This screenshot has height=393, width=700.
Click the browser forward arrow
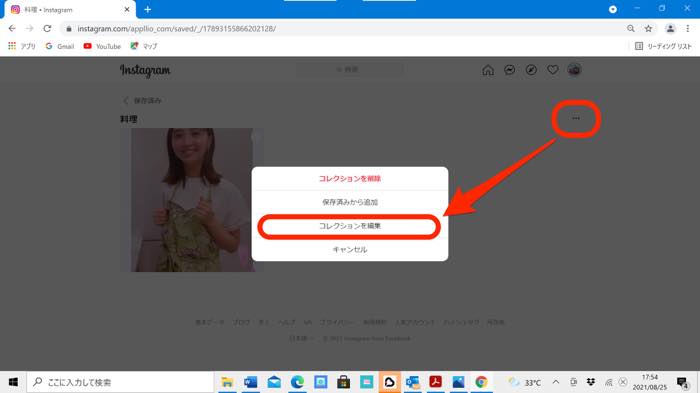pos(29,29)
